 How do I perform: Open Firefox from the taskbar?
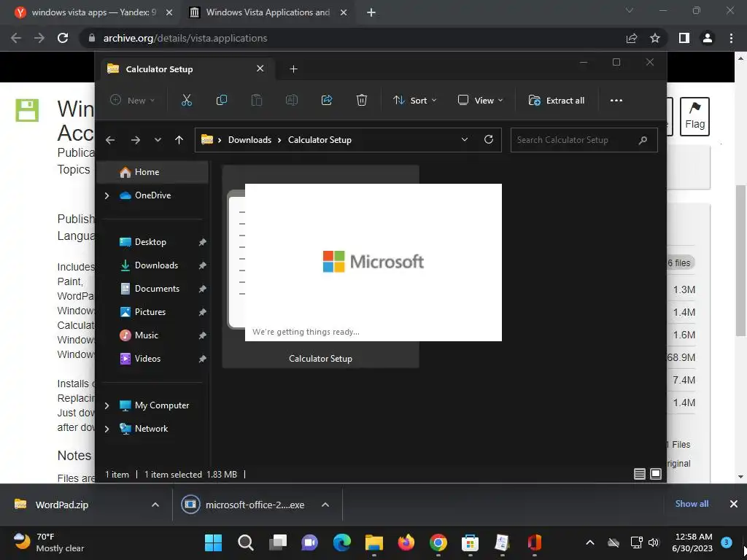pyautogui.click(x=406, y=542)
